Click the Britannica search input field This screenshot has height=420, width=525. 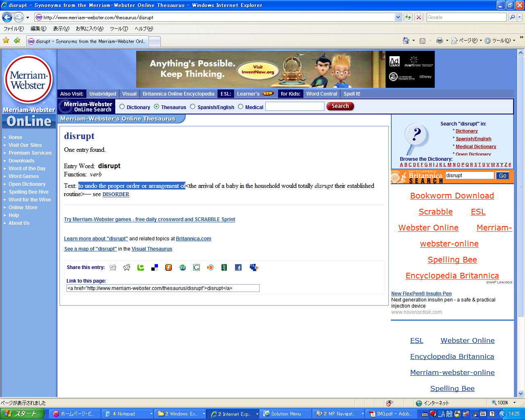coord(469,176)
